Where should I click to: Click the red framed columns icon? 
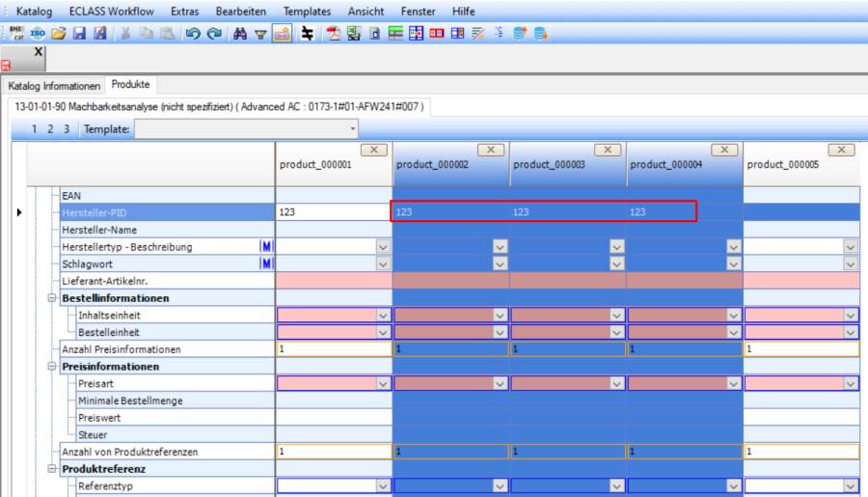pos(437,33)
